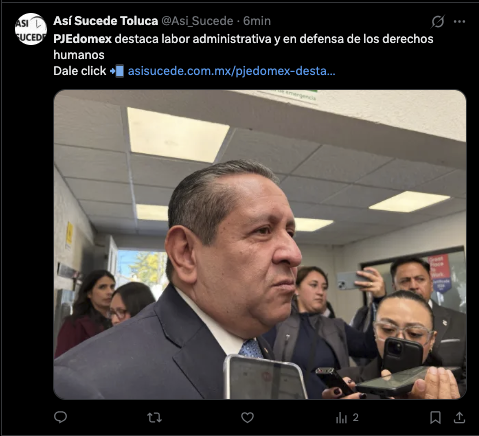The image size is (479, 436).
Task: Repost using the circular arrows icon
Action: (x=154, y=417)
